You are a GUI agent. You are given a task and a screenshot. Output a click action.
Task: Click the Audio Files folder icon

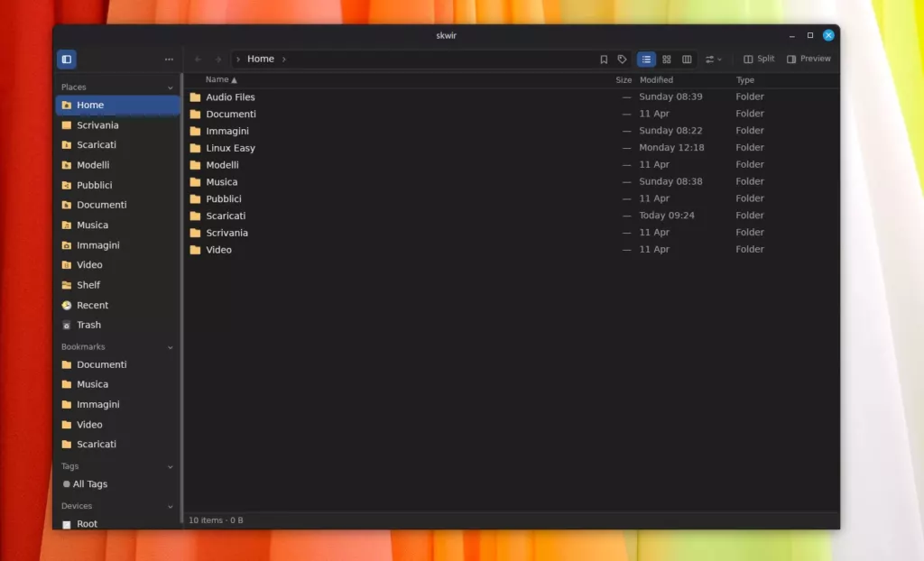(195, 97)
